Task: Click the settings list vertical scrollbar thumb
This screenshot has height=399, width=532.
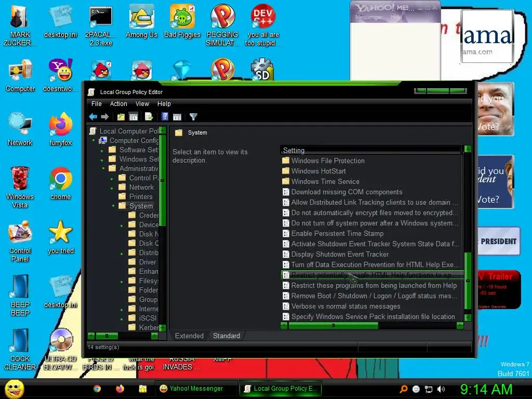Action: [468, 281]
